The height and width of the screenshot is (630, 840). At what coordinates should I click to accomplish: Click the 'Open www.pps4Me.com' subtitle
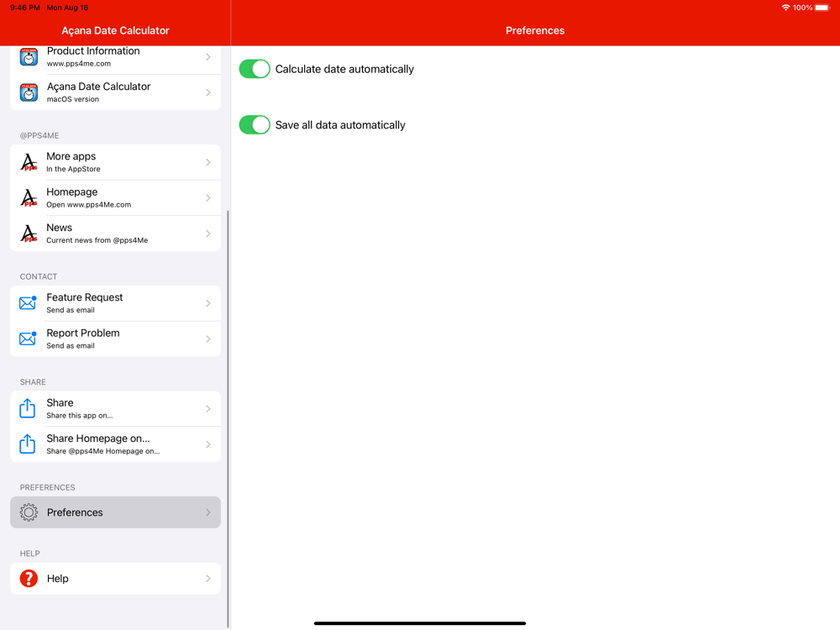pos(88,205)
